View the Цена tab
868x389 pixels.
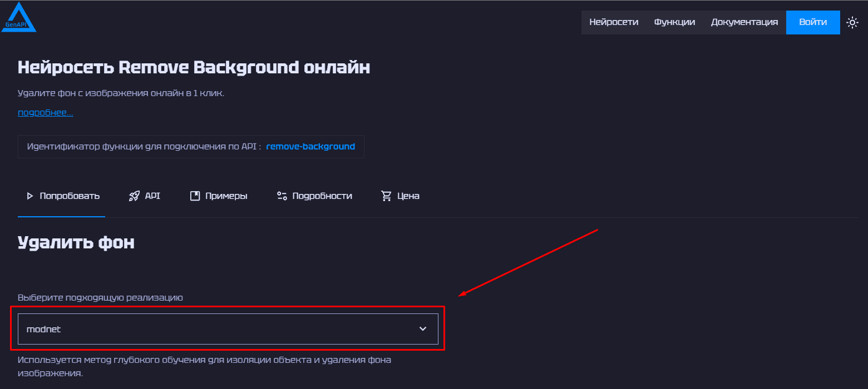pos(408,196)
